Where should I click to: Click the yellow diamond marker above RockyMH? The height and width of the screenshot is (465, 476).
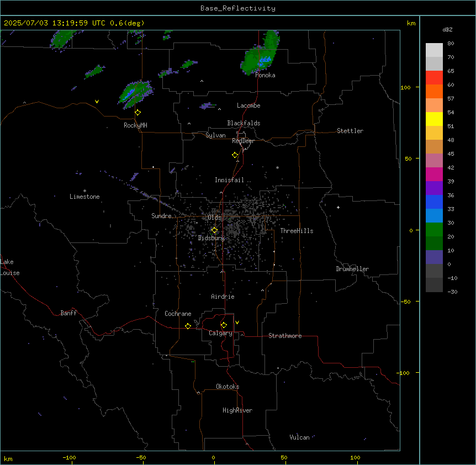pos(138,113)
